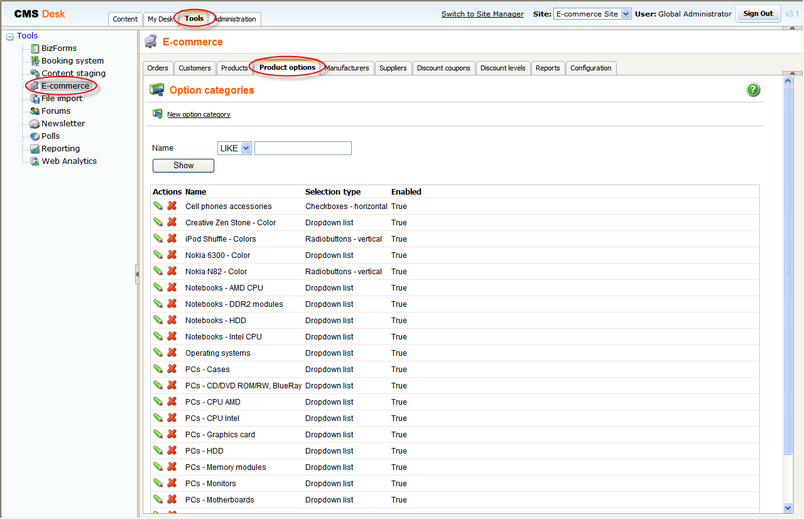Go to the Products tab
The width and height of the screenshot is (804, 519).
[x=234, y=68]
